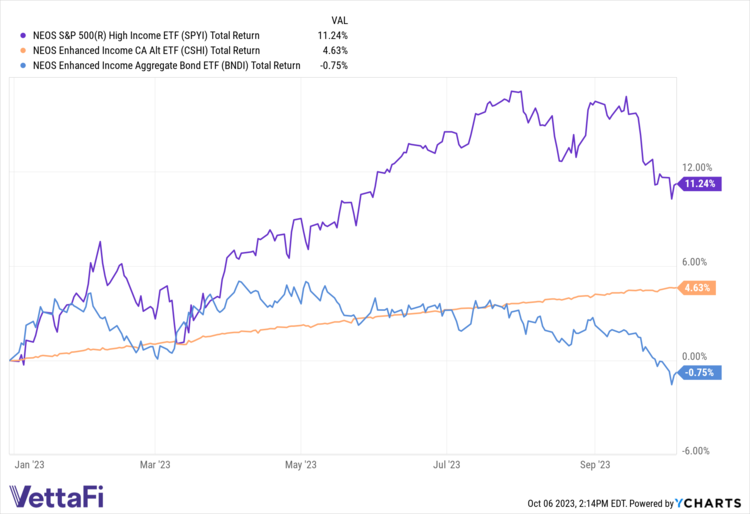Image resolution: width=750 pixels, height=514 pixels.
Task: Click the May '23 x-axis label
Action: 301,464
